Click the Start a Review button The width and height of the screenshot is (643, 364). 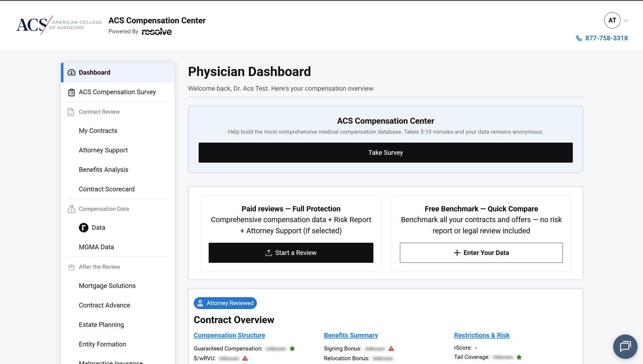[291, 253]
